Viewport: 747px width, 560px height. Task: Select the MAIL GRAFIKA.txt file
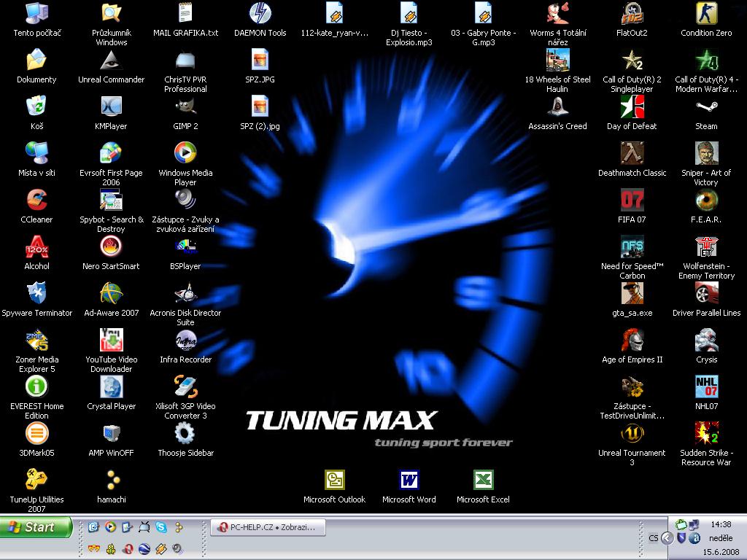[x=185, y=13]
